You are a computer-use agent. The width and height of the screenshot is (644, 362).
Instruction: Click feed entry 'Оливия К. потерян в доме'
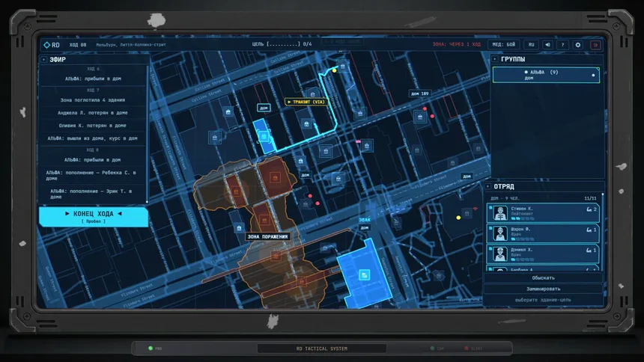tap(93, 126)
